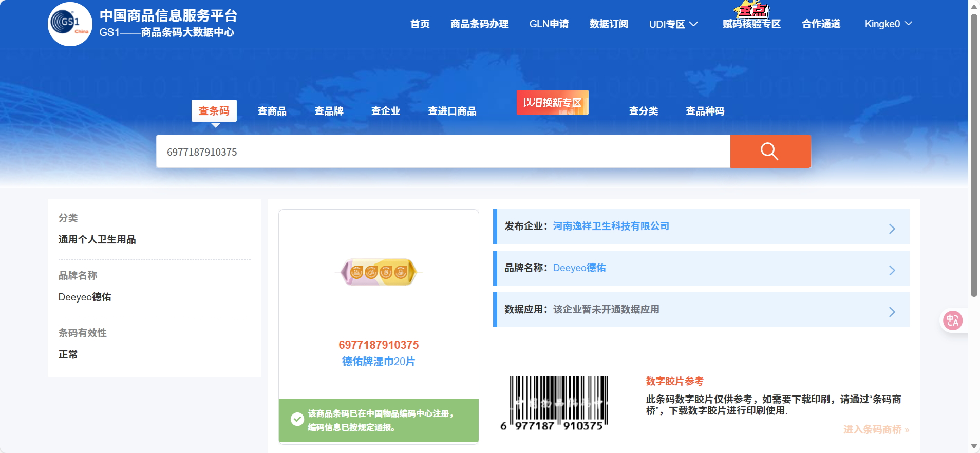Click the barcode image 6977187910375

click(x=554, y=403)
